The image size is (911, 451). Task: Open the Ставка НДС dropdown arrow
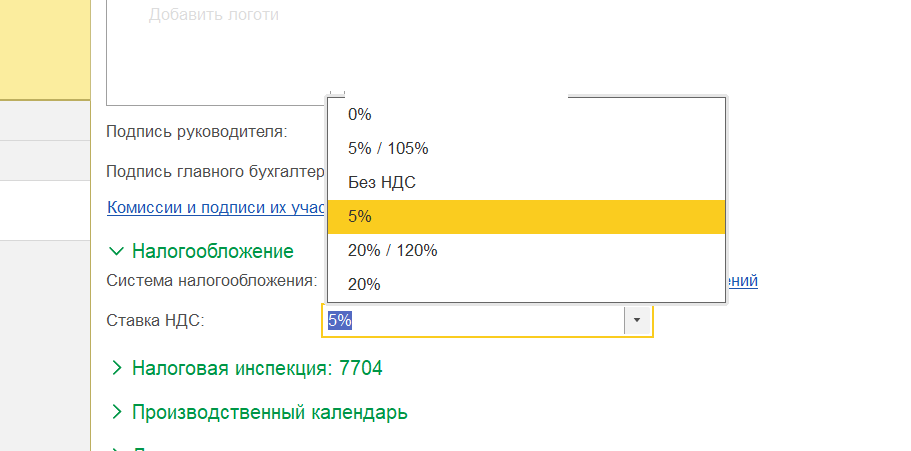point(638,320)
